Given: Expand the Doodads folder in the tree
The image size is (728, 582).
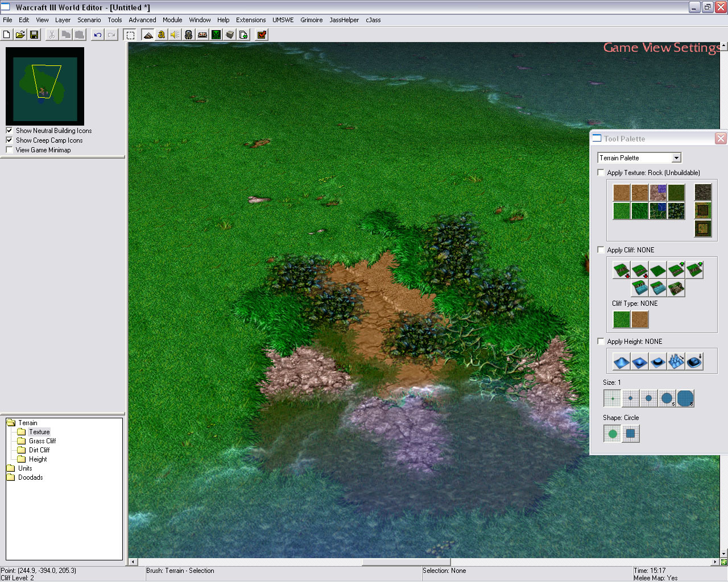Looking at the screenshot, I should 11,477.
